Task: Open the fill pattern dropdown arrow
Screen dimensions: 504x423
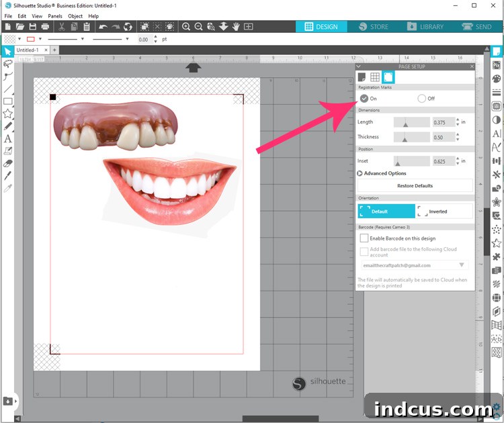Action: tap(19, 39)
